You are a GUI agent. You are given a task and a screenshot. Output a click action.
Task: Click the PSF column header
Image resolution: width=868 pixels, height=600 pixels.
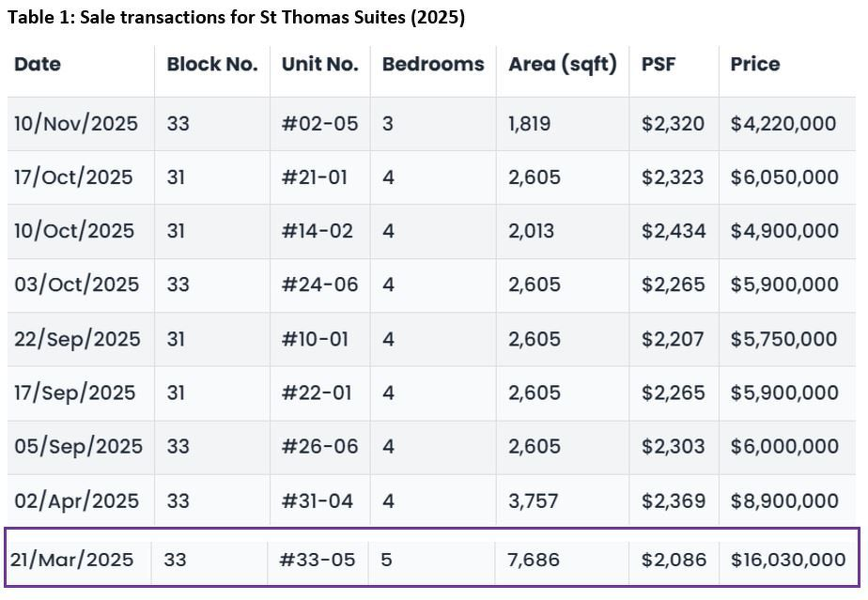pyautogui.click(x=659, y=65)
